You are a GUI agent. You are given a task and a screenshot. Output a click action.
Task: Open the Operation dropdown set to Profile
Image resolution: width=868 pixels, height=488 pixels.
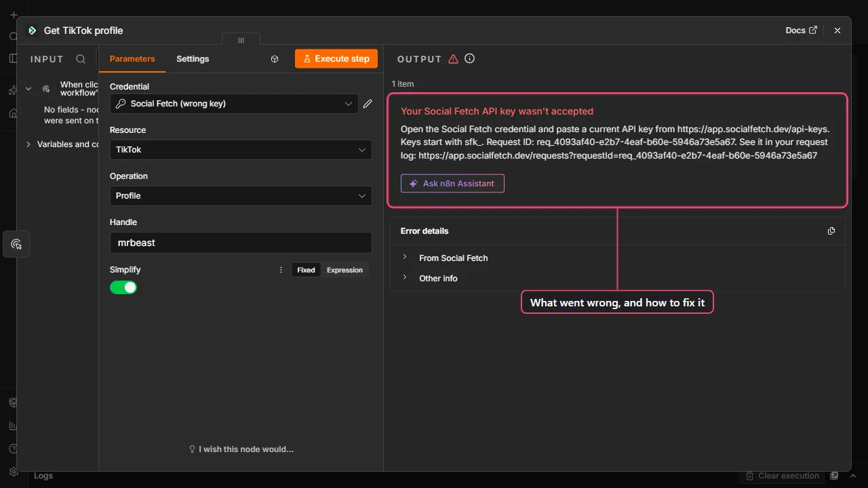241,196
